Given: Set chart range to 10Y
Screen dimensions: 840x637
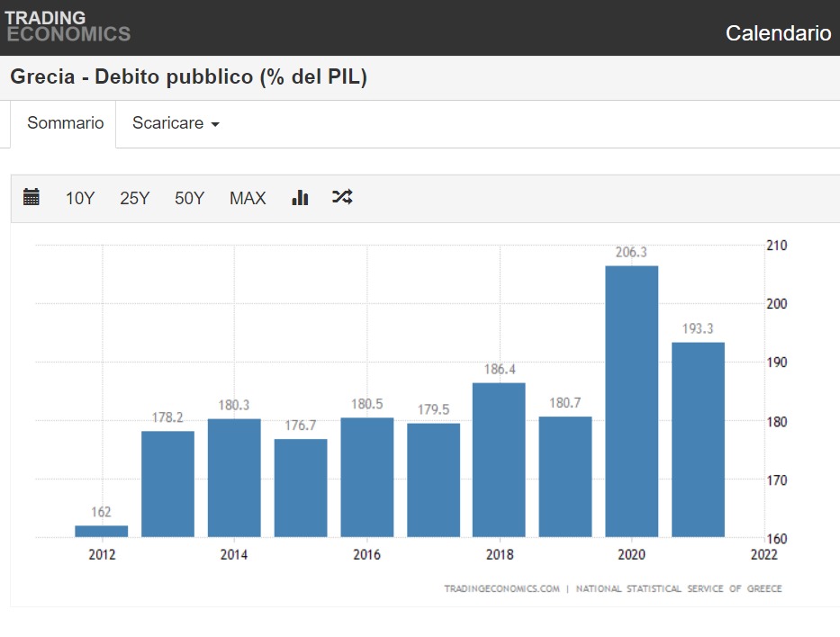Looking at the screenshot, I should click(80, 198).
